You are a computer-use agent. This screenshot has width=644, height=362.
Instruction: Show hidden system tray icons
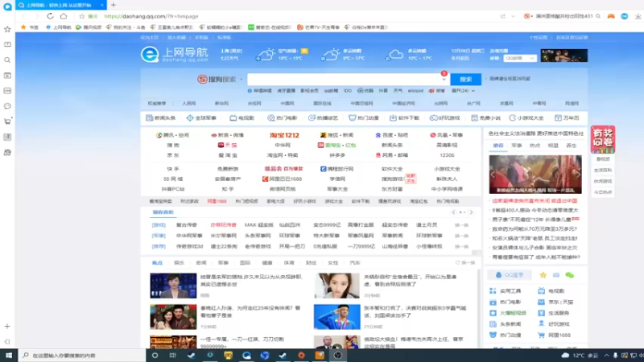coord(607,356)
